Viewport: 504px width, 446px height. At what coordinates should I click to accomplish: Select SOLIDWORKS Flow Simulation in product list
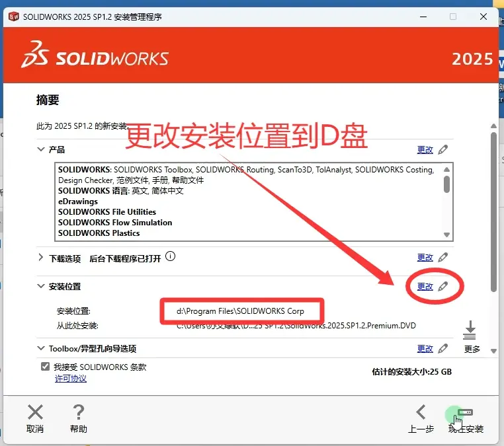click(x=114, y=223)
